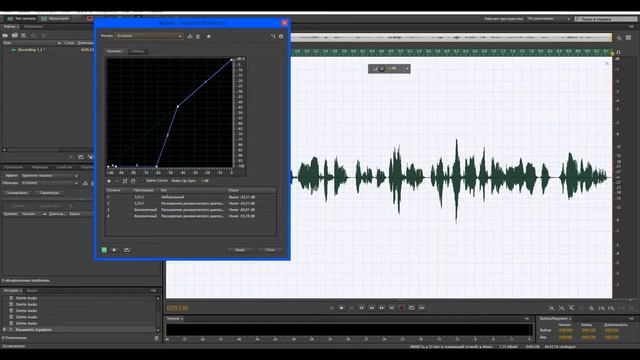Click the Settings button in the diagnostics panel

coord(50,193)
